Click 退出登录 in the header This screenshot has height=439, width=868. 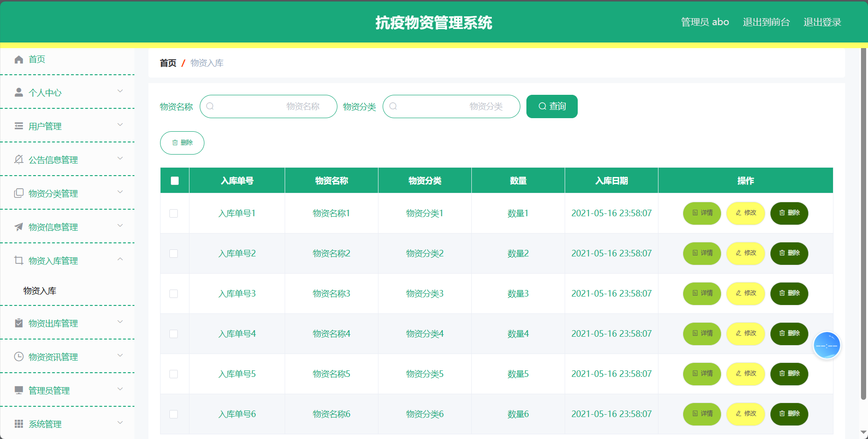click(x=822, y=22)
